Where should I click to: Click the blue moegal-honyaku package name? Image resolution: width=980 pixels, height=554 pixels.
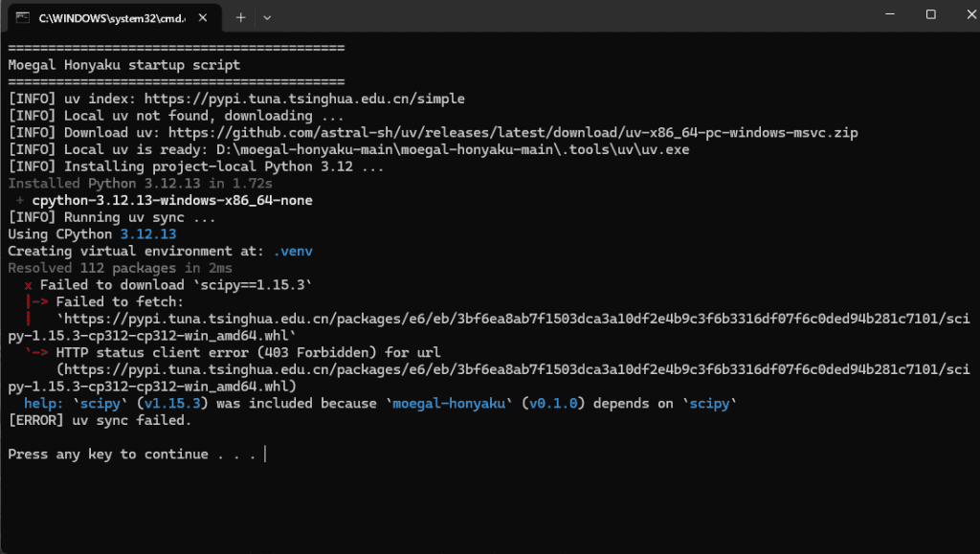point(450,404)
